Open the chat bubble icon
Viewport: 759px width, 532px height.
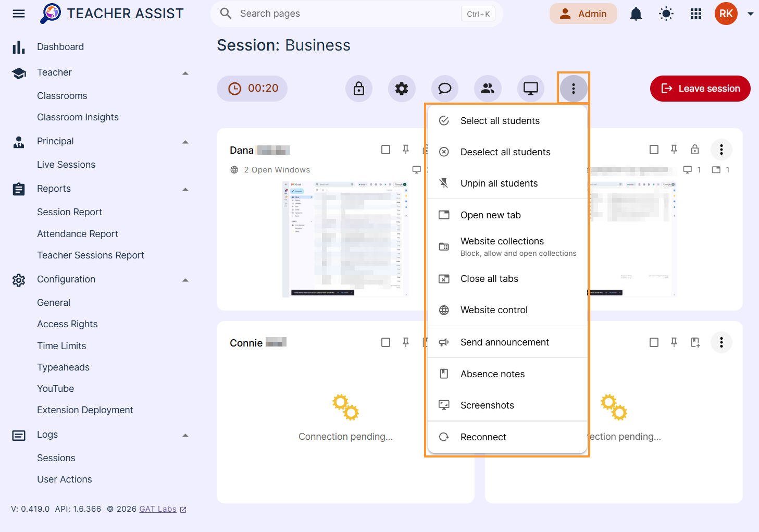pos(444,89)
